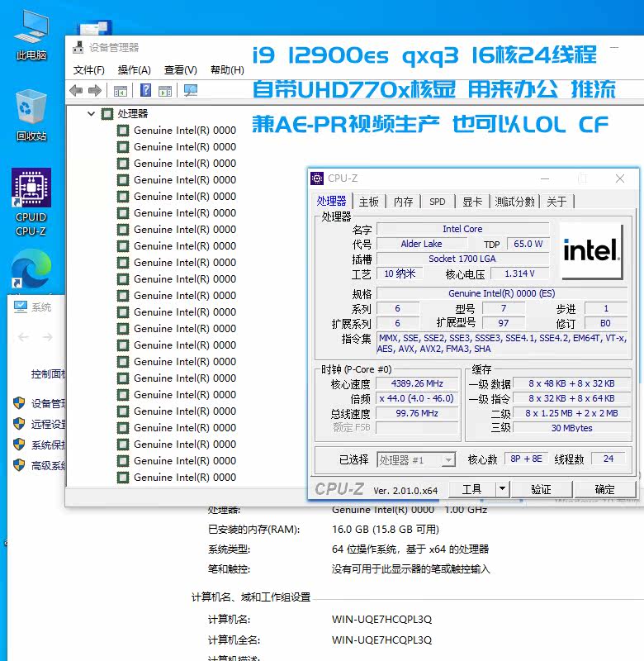The image size is (644, 661).
Task: Click the 99.76 MHz bus speed value
Action: (417, 413)
